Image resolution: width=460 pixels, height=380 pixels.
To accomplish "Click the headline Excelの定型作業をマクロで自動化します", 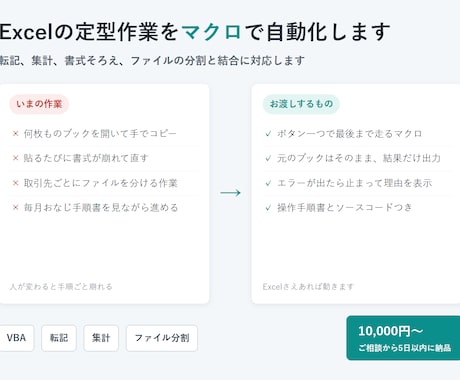I will tap(195, 32).
